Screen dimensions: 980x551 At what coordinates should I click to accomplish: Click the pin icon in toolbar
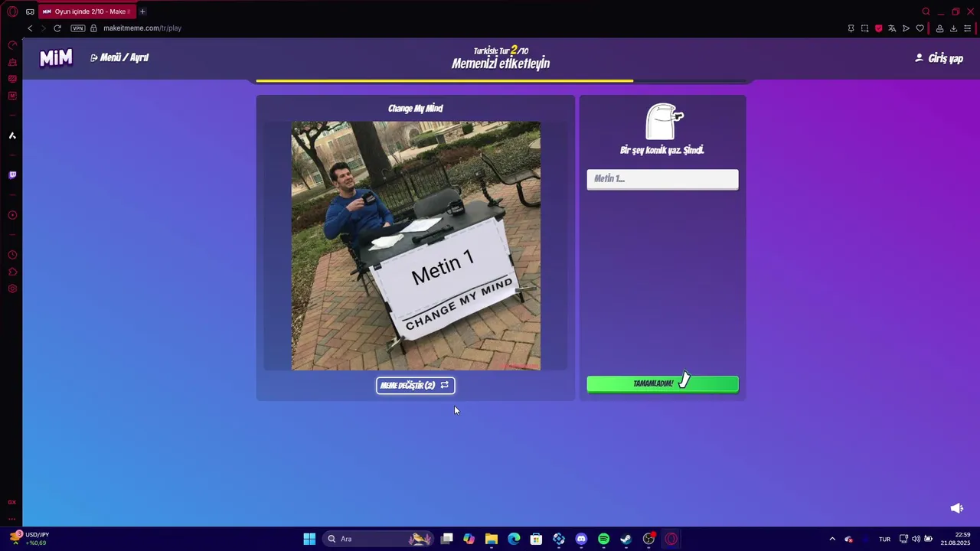851,28
